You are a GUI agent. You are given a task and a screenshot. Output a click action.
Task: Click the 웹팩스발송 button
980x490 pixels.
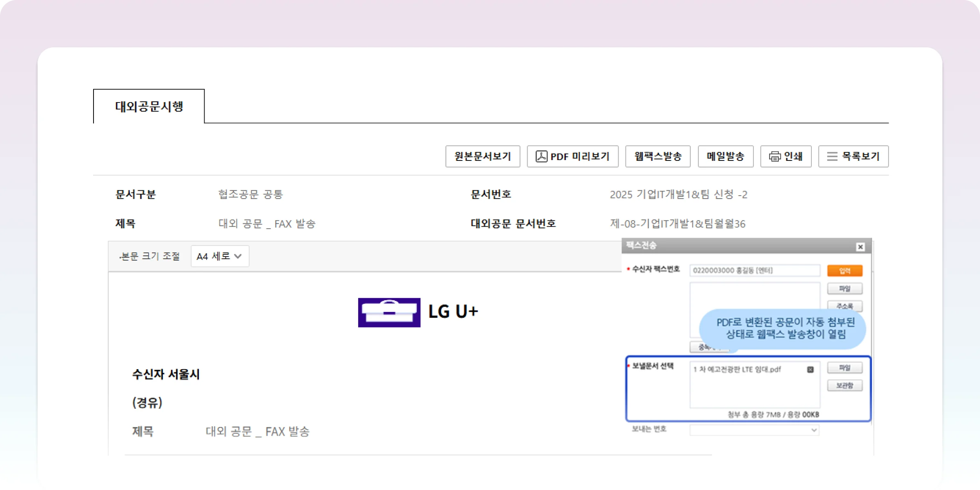pyautogui.click(x=657, y=156)
